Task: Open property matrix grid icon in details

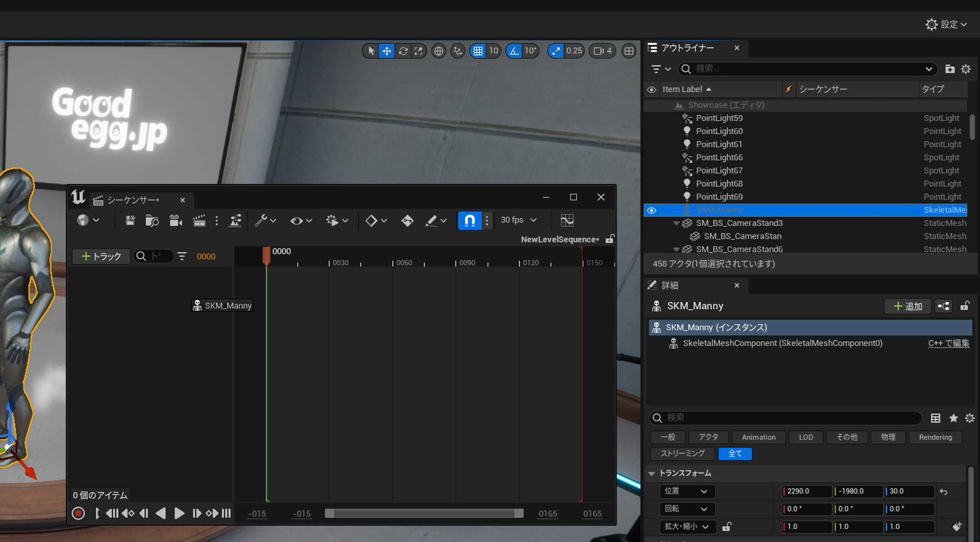Action: 935,418
